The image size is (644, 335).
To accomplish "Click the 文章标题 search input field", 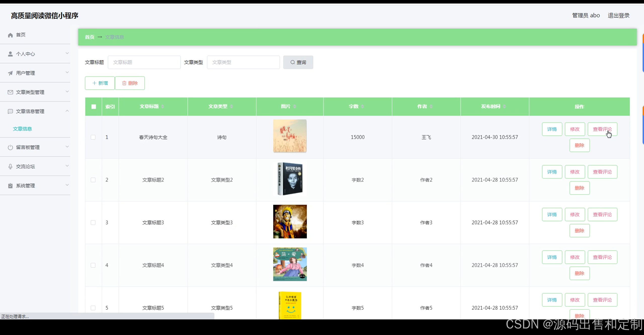I will 144,62.
